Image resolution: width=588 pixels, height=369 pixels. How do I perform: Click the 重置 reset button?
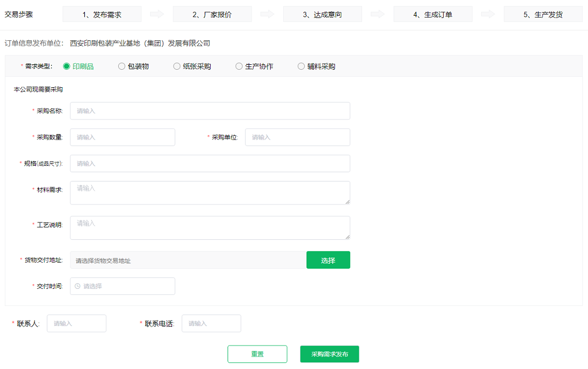tap(257, 354)
